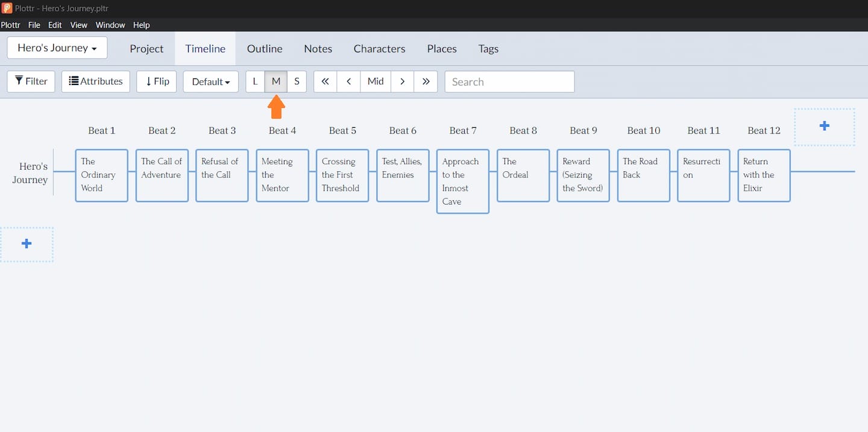Jump to the end with the double-right chevron
The image size is (868, 432).
(x=426, y=81)
